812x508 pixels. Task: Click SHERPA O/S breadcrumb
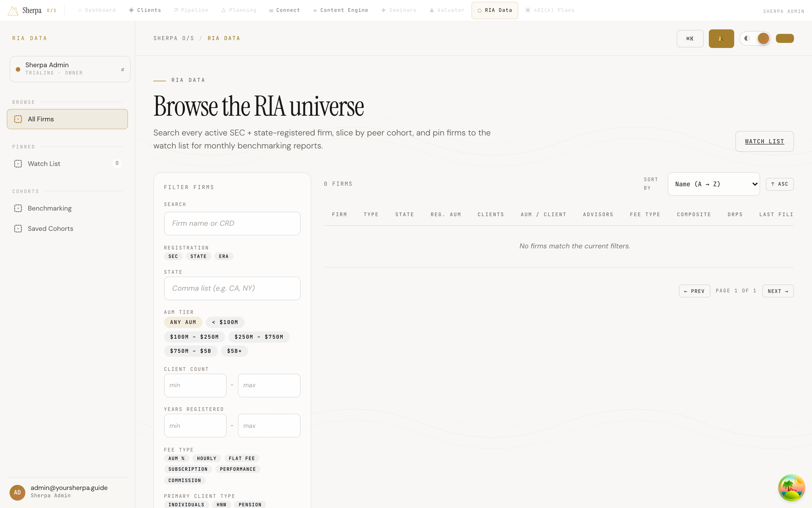pos(174,38)
